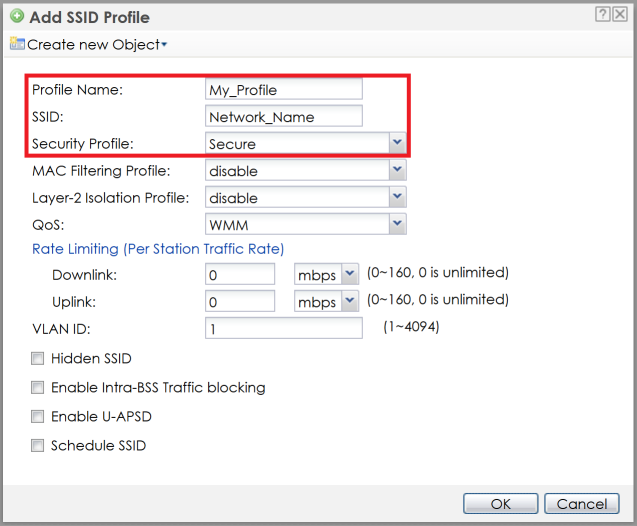Click the VLAN ID range hint (1~4094)
Viewport: 637px width, 526px height.
click(411, 327)
